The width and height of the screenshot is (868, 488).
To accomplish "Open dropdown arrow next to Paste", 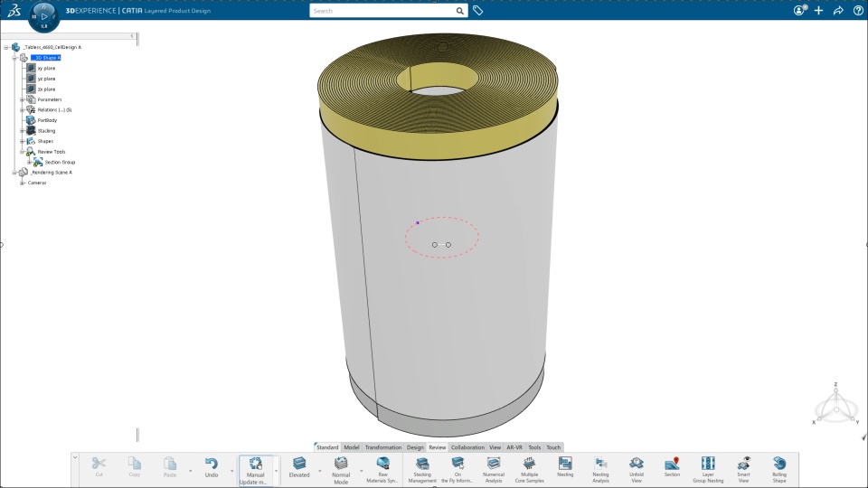I will point(191,471).
